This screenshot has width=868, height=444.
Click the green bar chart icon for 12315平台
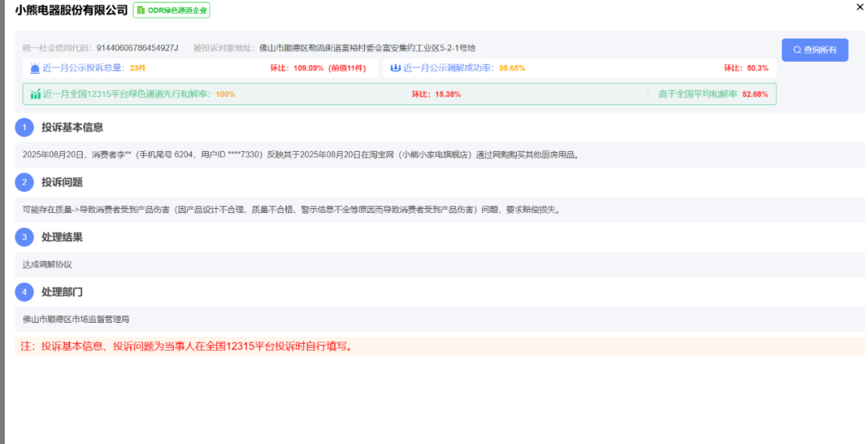[x=35, y=94]
